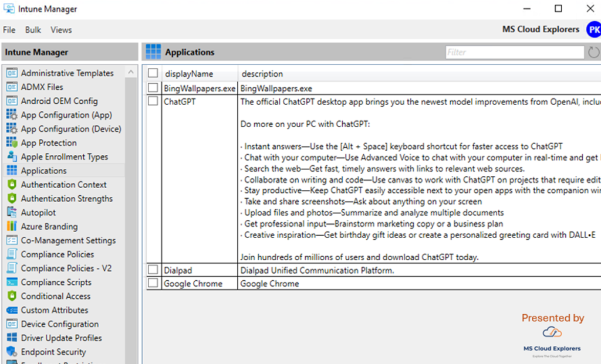The height and width of the screenshot is (364, 601).
Task: Open Android OEM Config list
Action: click(x=59, y=101)
